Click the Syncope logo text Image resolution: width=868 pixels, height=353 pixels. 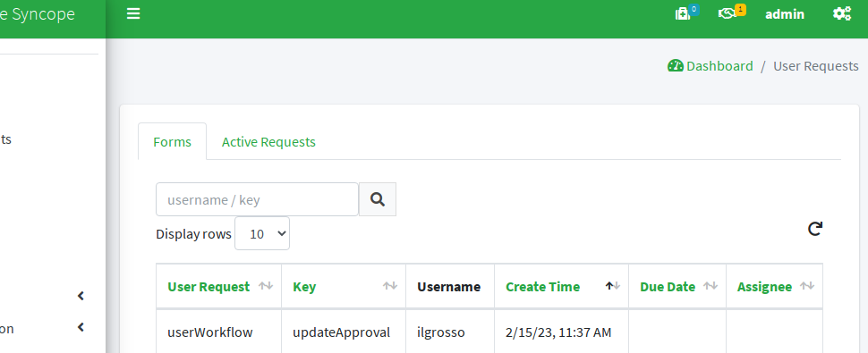pyautogui.click(x=38, y=13)
